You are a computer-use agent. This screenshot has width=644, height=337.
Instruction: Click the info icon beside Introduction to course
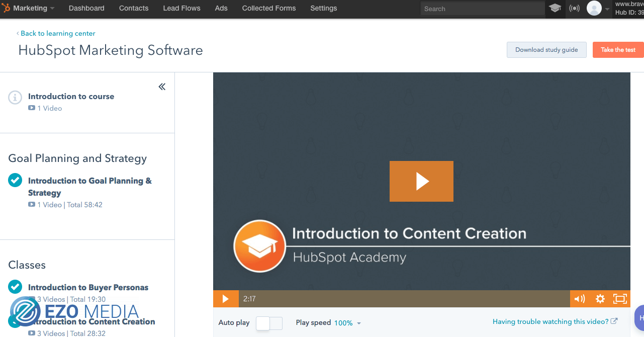15,98
